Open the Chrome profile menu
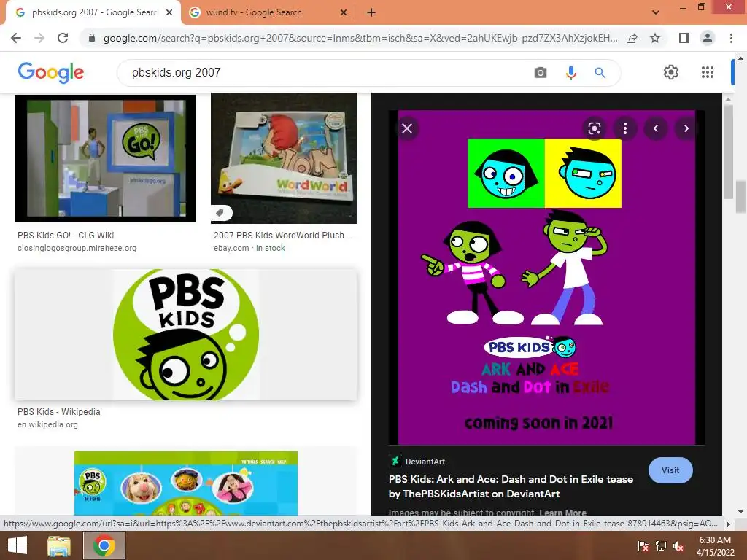The width and height of the screenshot is (747, 560). tap(708, 38)
